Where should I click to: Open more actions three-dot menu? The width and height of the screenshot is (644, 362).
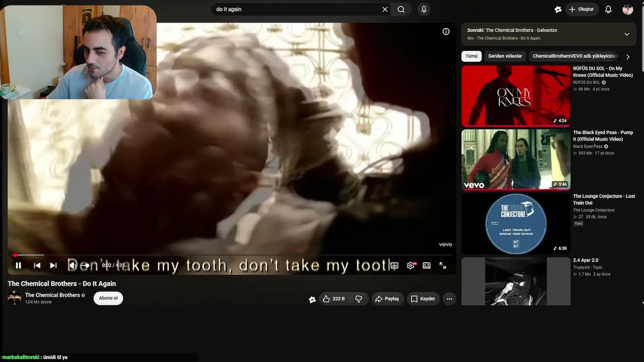coord(449,299)
